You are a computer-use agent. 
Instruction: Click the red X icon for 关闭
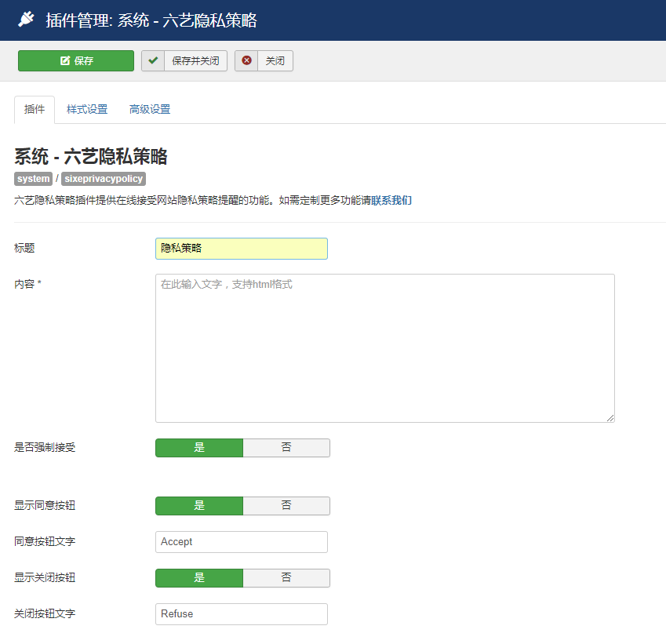point(246,60)
